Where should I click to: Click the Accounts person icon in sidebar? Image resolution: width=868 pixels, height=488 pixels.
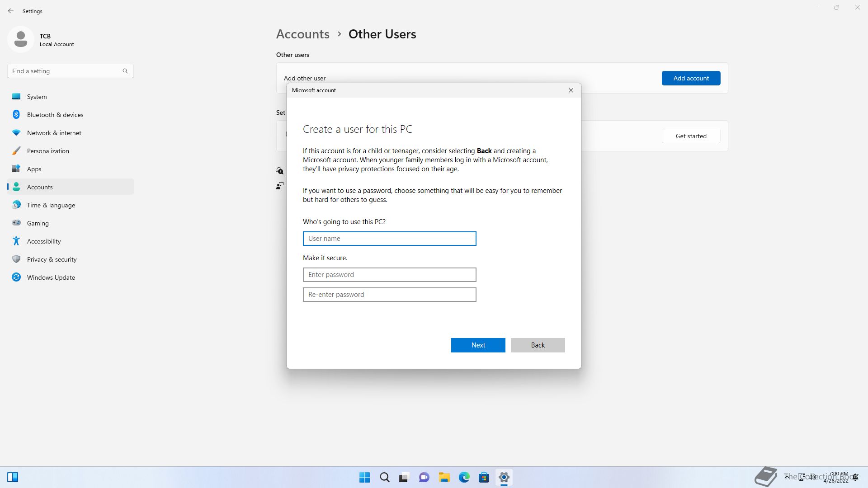(x=16, y=187)
